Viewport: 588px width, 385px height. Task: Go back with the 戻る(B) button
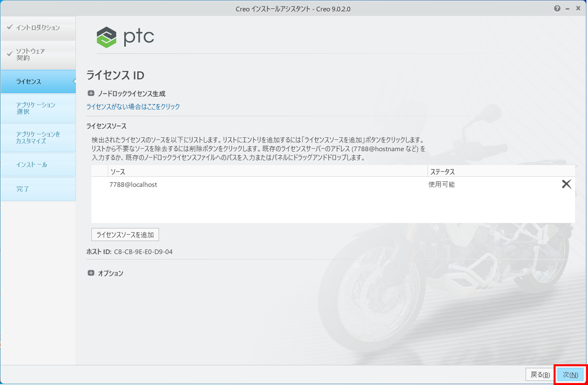tap(540, 375)
